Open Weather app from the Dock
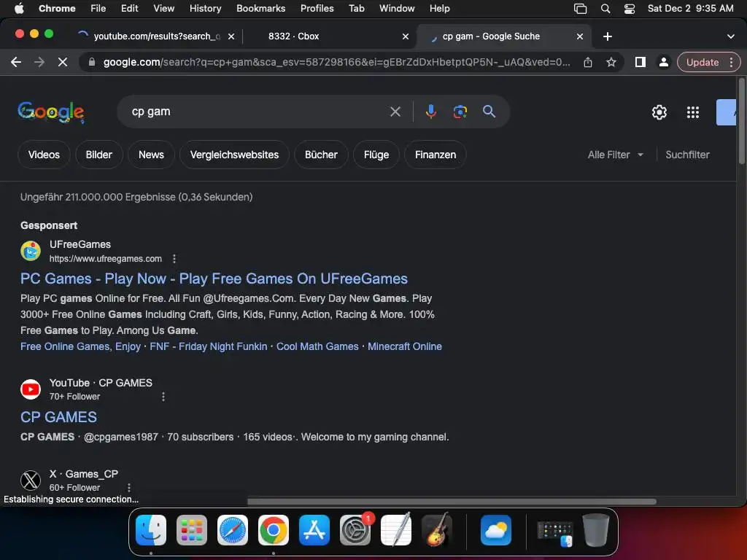The height and width of the screenshot is (560, 747). (496, 530)
